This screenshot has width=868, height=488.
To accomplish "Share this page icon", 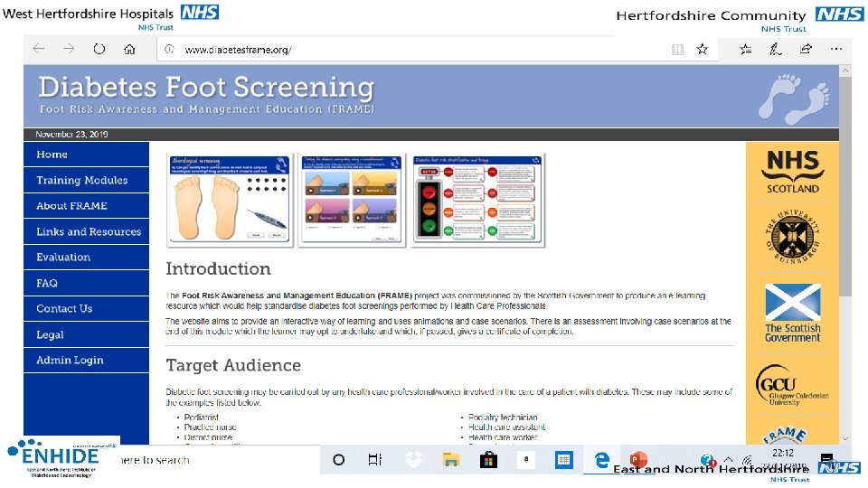I will [806, 49].
